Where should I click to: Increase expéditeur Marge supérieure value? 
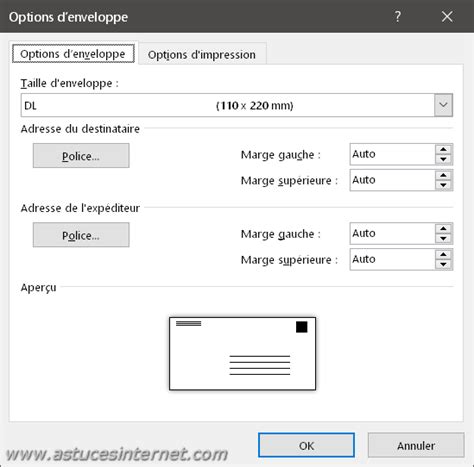(x=443, y=255)
